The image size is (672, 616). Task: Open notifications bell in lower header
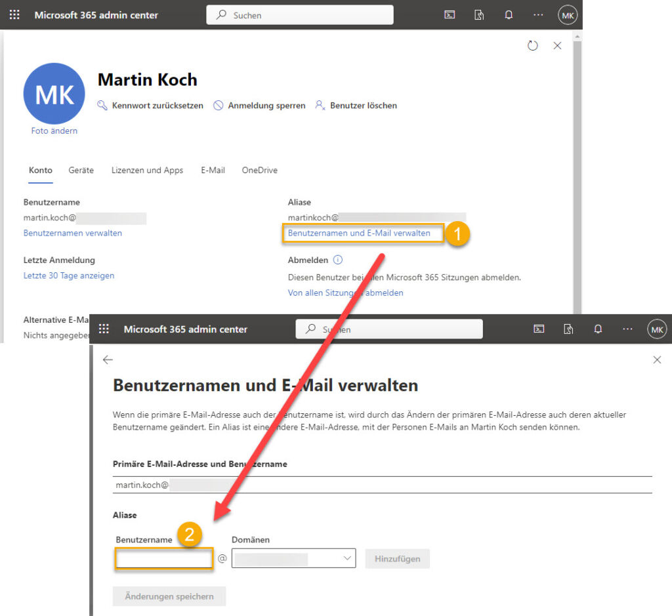click(x=598, y=329)
